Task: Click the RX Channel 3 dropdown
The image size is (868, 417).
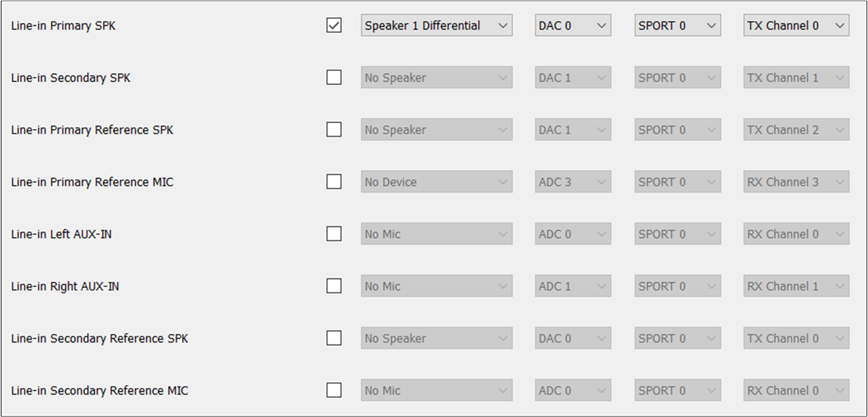Action: coord(796,181)
